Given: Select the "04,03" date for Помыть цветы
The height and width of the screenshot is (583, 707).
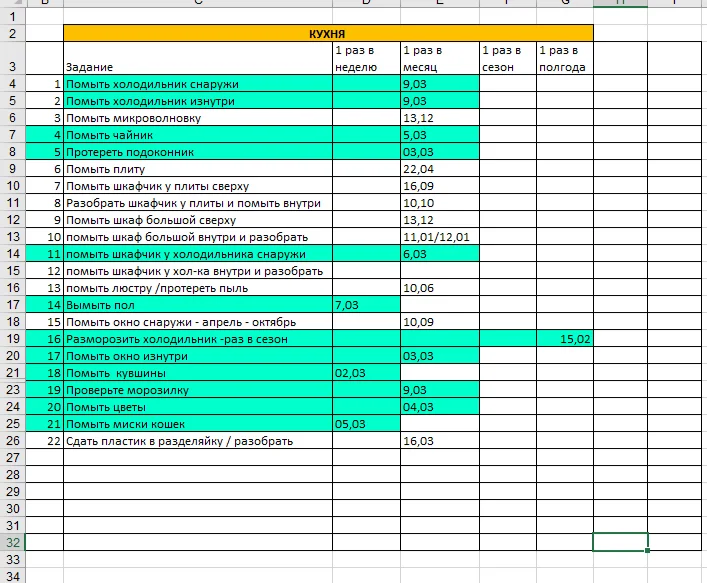Looking at the screenshot, I should [440, 407].
